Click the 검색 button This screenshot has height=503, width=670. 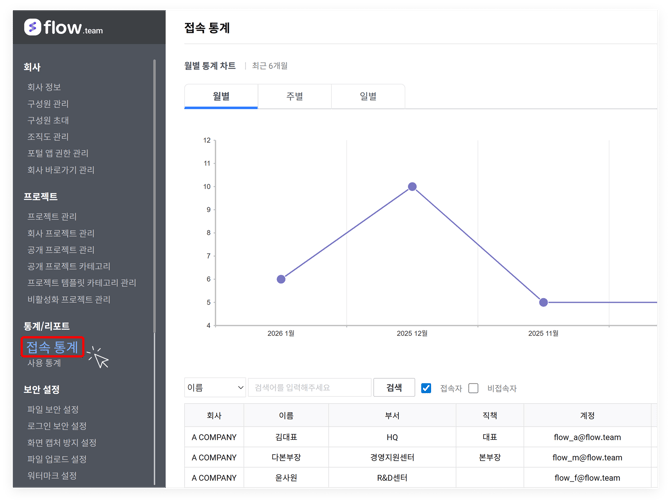(394, 388)
